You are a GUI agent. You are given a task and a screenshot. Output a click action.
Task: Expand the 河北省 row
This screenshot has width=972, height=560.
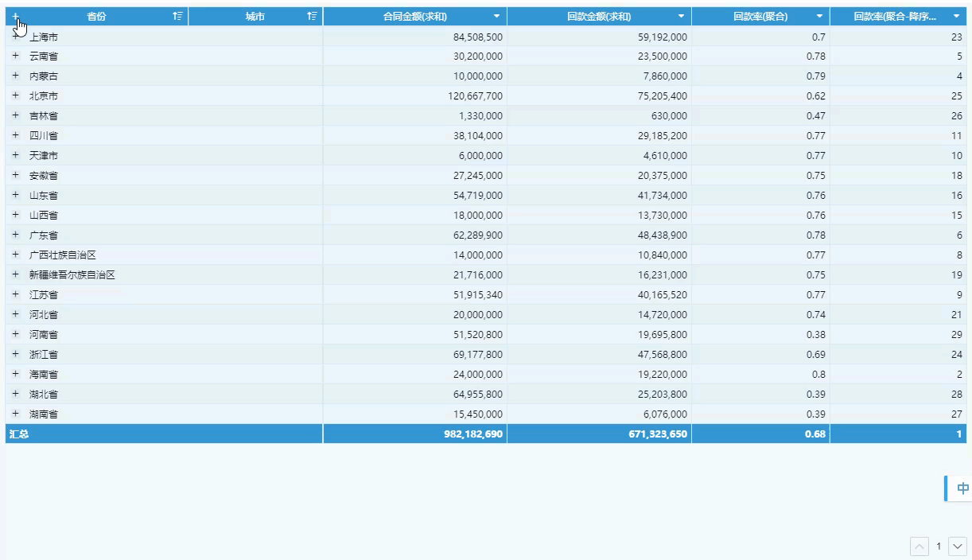coord(15,314)
